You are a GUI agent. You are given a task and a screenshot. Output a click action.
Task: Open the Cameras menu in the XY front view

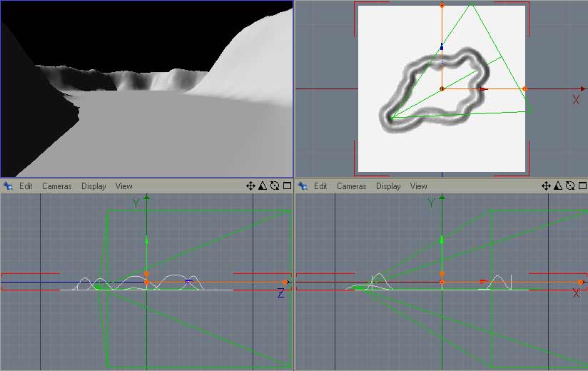pyautogui.click(x=352, y=186)
